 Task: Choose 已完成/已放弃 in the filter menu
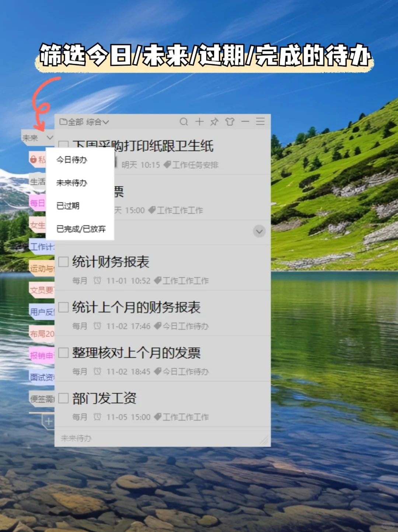coord(81,229)
